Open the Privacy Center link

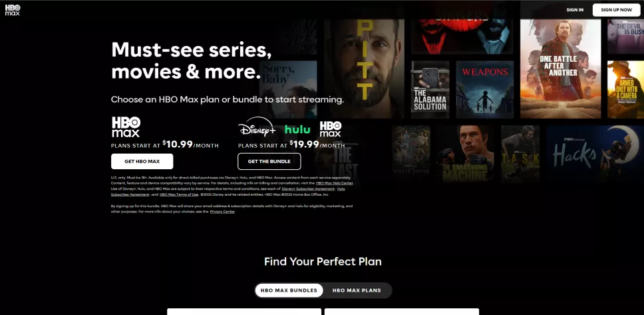point(222,212)
